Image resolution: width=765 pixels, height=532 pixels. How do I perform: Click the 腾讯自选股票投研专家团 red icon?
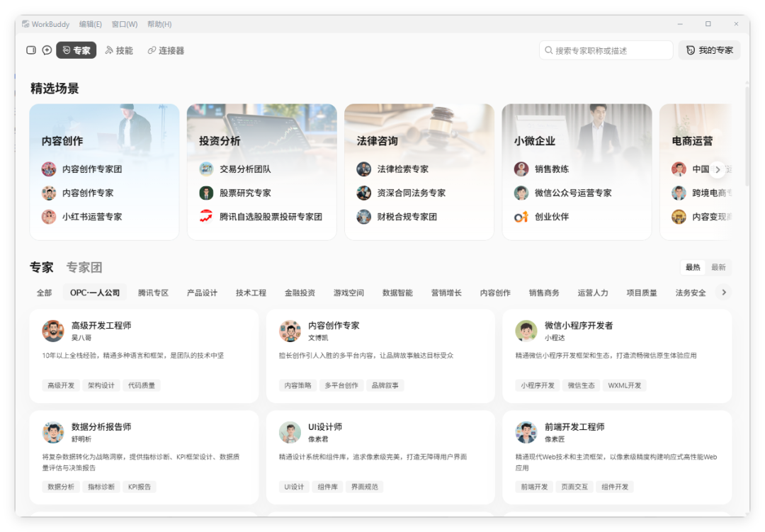coord(206,216)
